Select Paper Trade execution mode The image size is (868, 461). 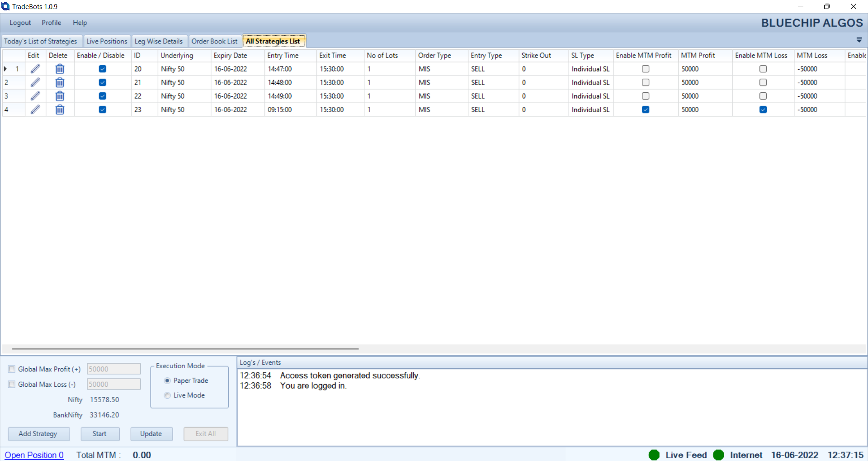click(167, 380)
